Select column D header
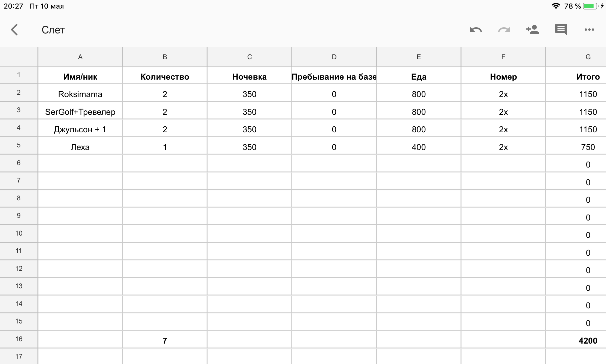 [x=334, y=57]
